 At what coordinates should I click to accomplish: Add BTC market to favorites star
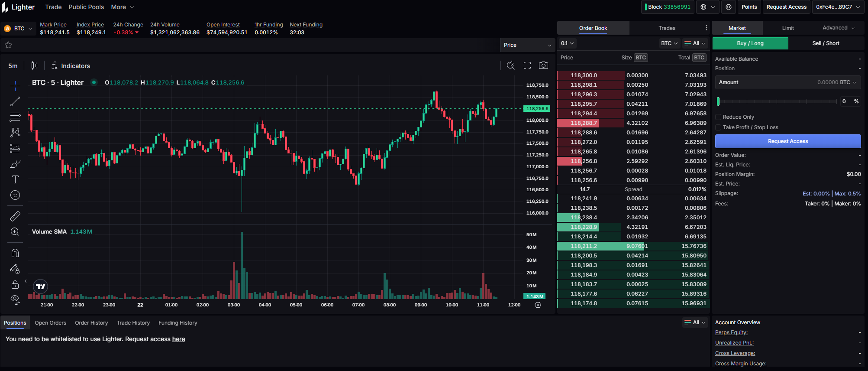click(x=8, y=45)
